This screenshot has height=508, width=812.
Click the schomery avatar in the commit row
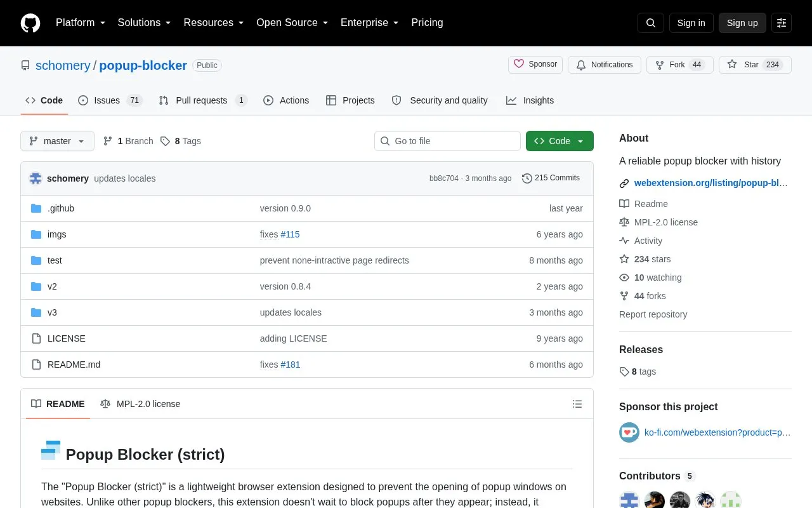point(36,178)
